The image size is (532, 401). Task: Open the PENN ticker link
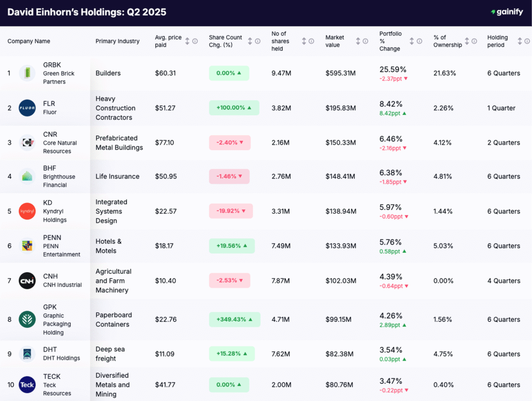pos(52,237)
